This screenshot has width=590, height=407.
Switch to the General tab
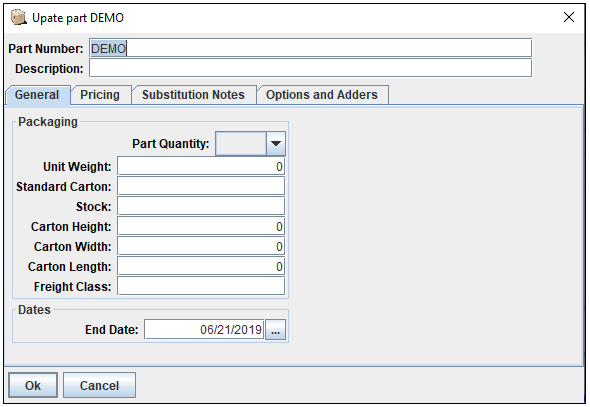(37, 95)
